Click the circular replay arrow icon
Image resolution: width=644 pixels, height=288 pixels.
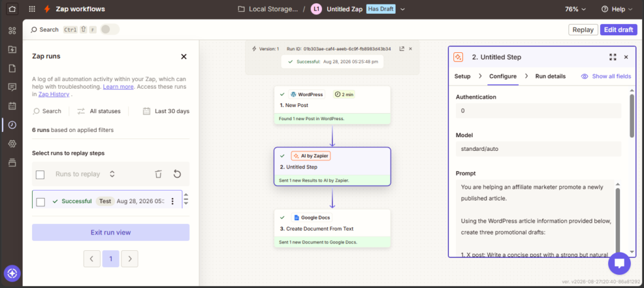click(177, 174)
